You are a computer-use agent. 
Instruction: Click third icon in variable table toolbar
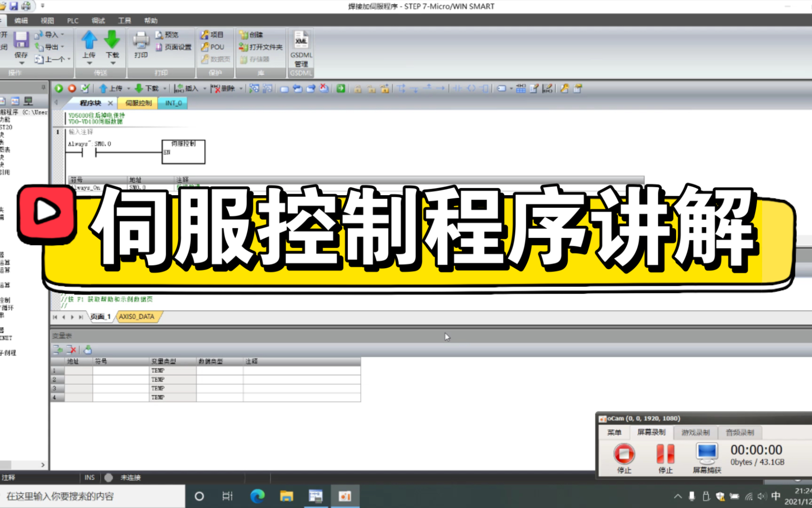(x=87, y=349)
